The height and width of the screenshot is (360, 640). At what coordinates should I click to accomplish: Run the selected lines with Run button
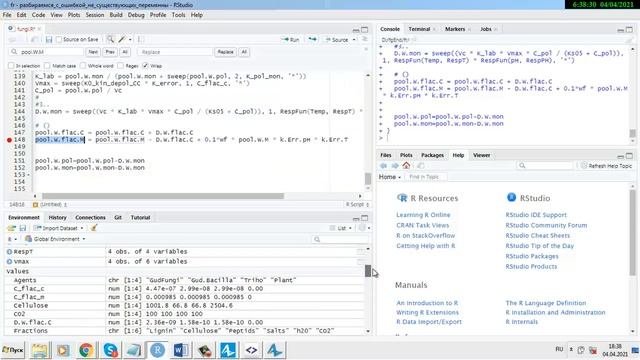click(291, 40)
